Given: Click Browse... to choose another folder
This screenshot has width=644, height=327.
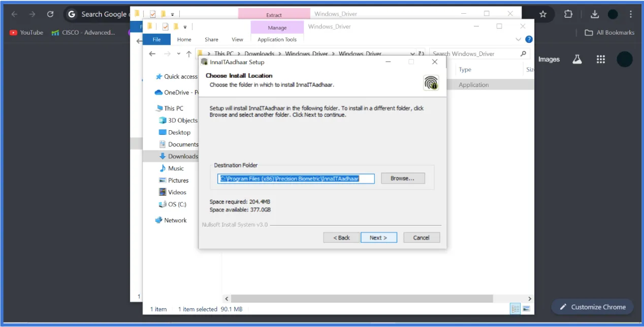Looking at the screenshot, I should click(403, 179).
